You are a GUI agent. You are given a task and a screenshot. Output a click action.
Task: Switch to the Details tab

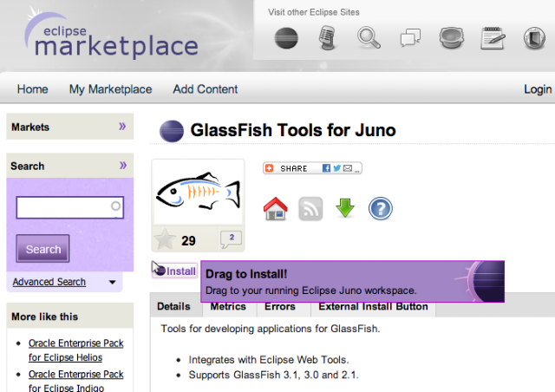pos(173,306)
